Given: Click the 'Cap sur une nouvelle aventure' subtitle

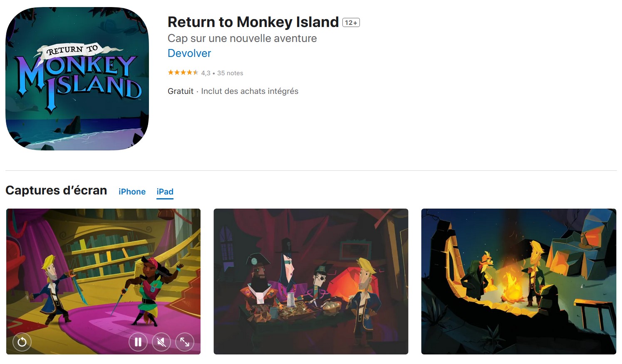Looking at the screenshot, I should [x=242, y=38].
